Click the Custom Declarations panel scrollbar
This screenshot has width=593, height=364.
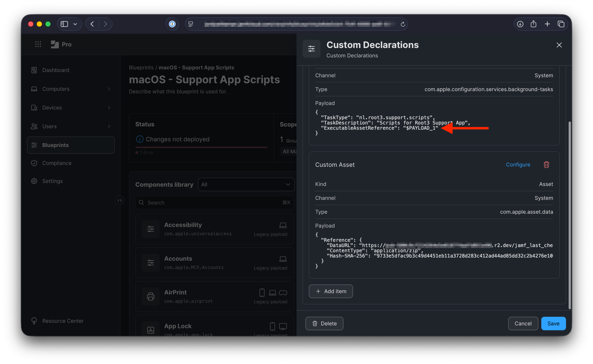pyautogui.click(x=569, y=215)
